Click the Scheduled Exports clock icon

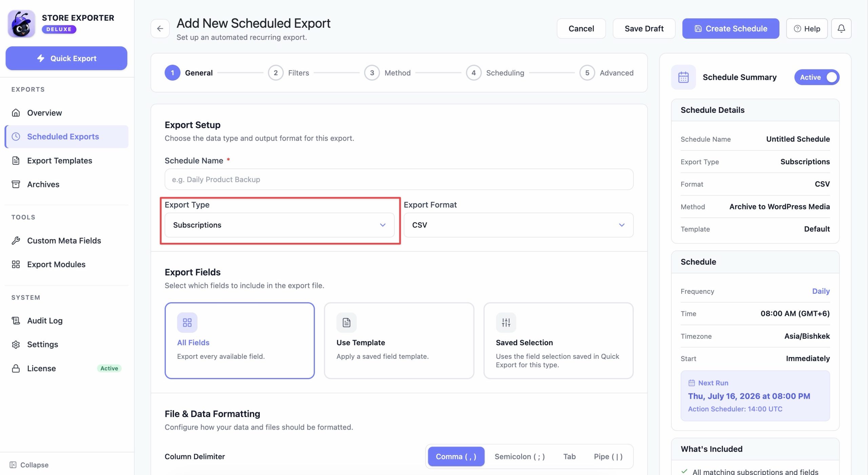(16, 137)
